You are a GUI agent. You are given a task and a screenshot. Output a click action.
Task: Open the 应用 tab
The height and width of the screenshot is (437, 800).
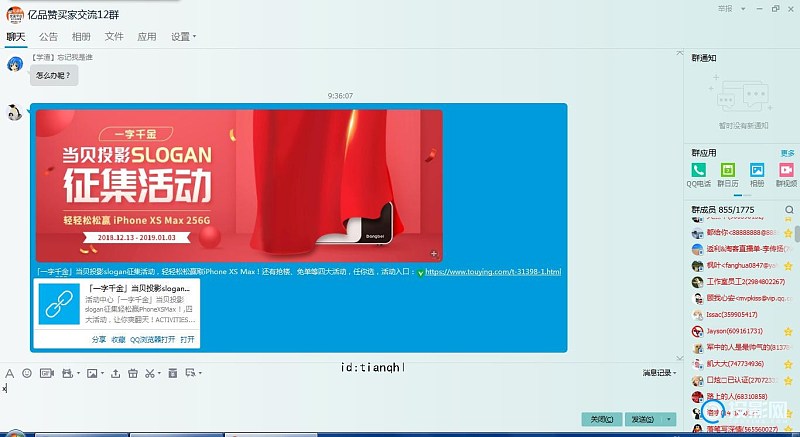pos(146,37)
